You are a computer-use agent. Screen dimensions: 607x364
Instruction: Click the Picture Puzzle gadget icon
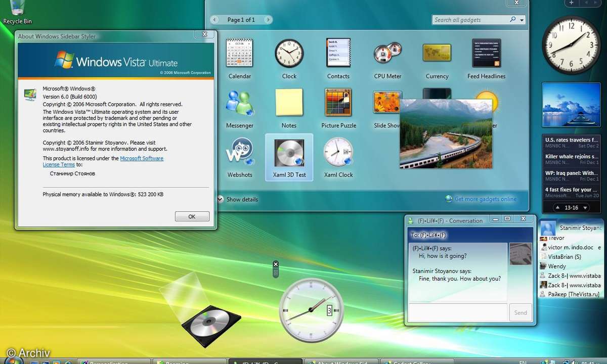pos(338,103)
